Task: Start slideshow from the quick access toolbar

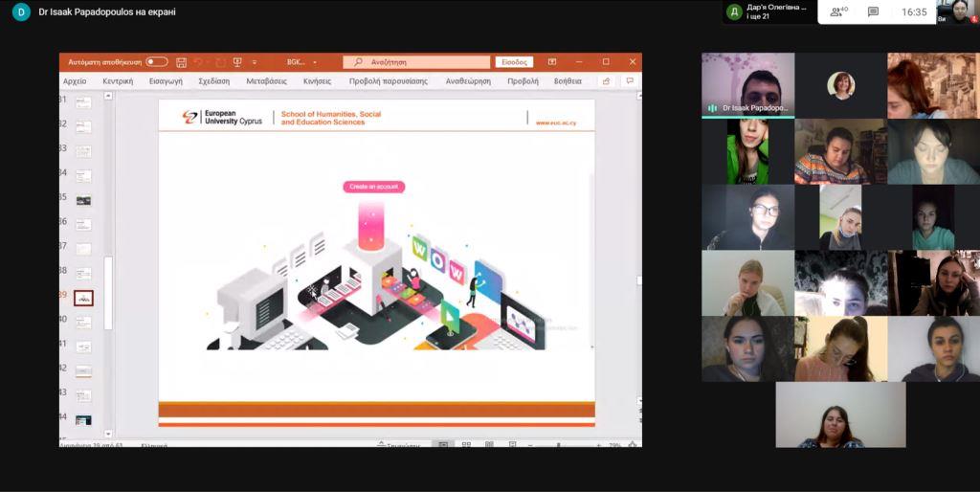Action: point(237,62)
